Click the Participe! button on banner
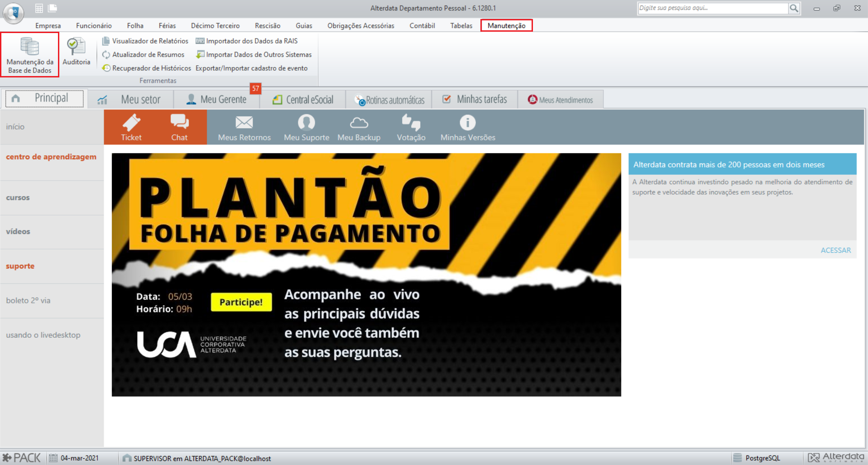The width and height of the screenshot is (868, 465). click(x=241, y=302)
